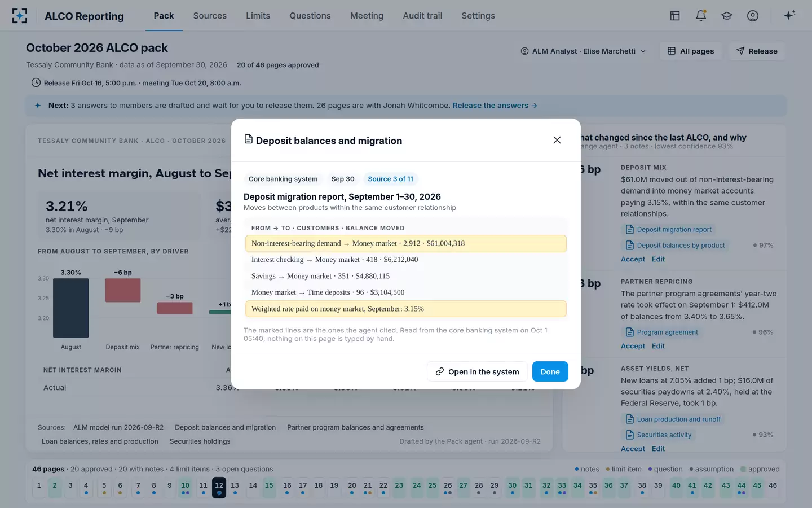Go to page 35 in page strip
The image size is (812, 508).
coord(593,487)
